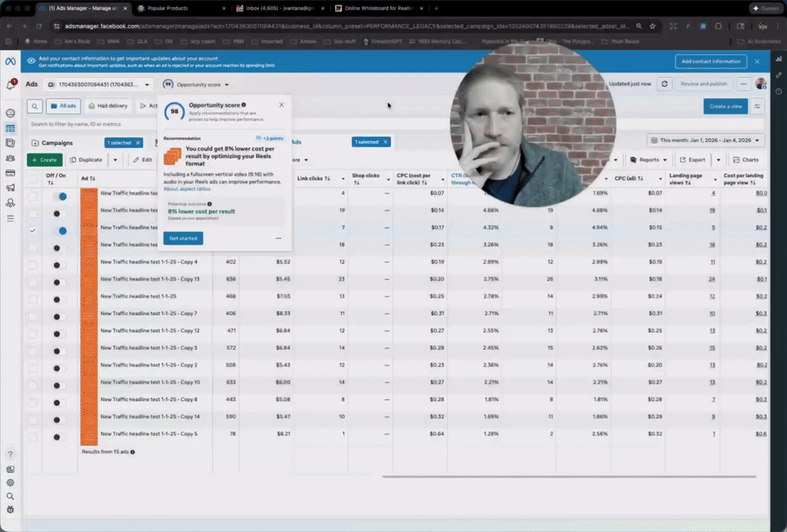
Task: Toggle on the ad named Copy 13
Action: [x=59, y=282]
